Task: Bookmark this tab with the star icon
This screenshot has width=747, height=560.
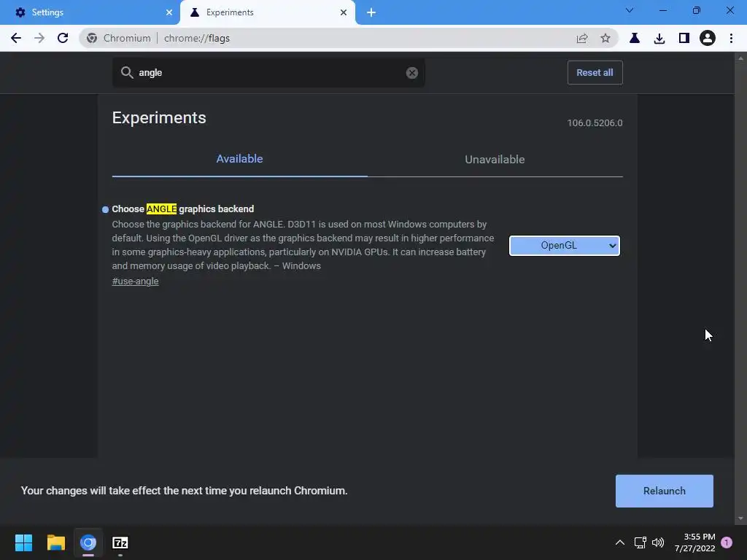Action: (x=605, y=38)
